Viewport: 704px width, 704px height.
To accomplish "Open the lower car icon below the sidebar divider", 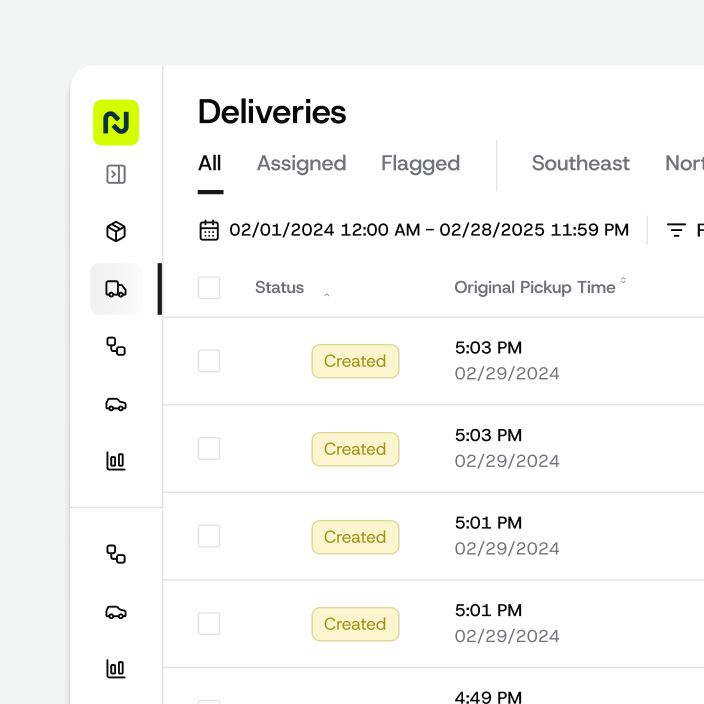I will click(116, 612).
